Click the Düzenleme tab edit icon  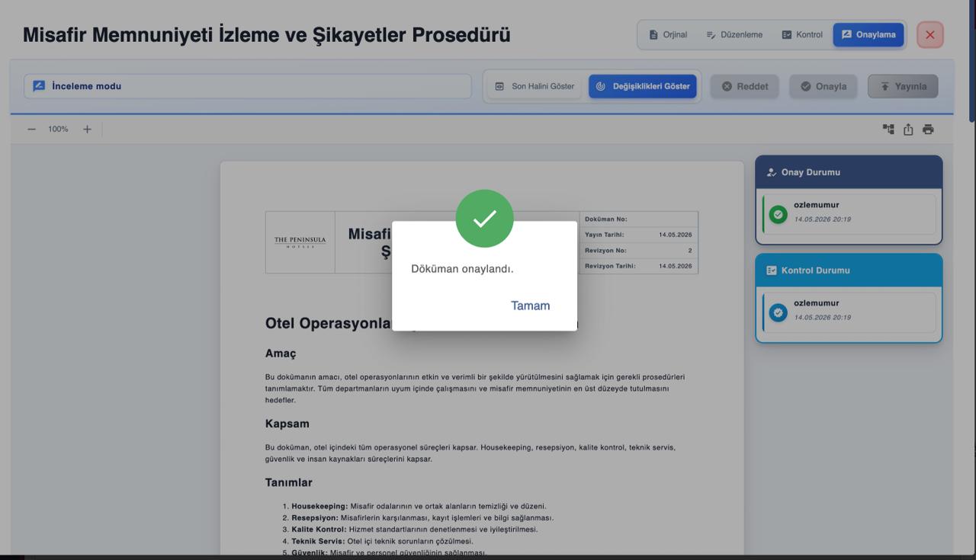click(711, 35)
